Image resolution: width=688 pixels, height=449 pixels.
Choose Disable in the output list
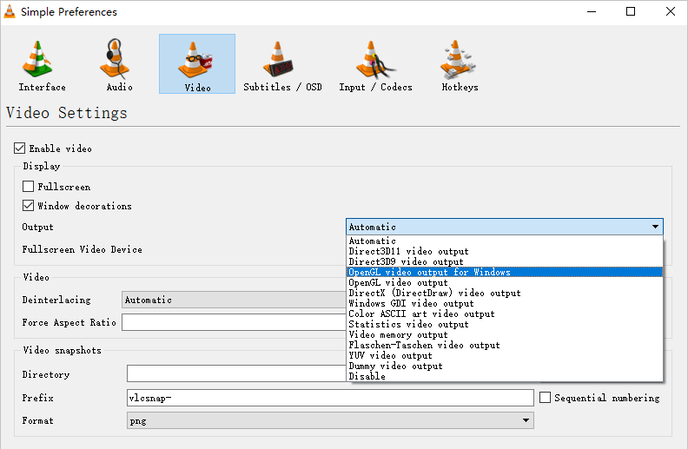tap(505, 377)
